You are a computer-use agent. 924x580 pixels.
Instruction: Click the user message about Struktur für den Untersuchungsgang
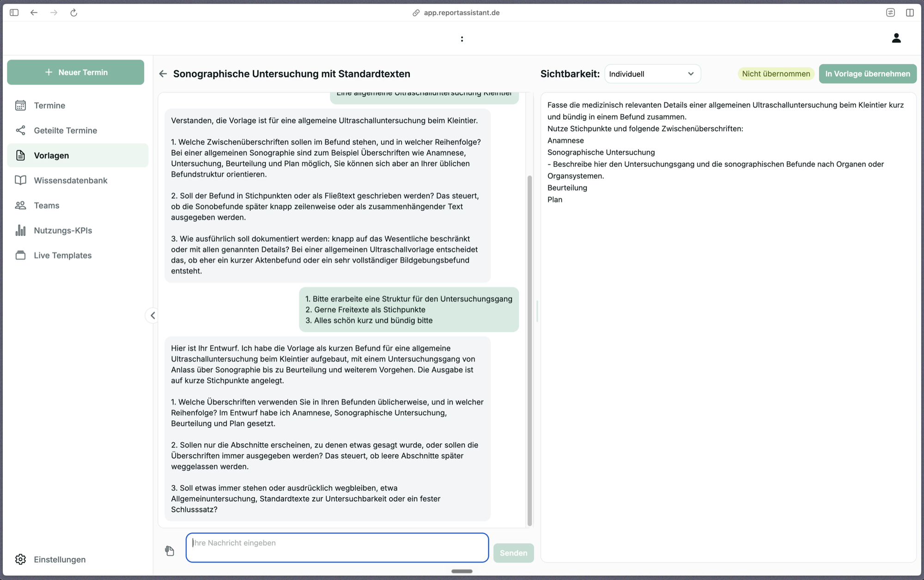[409, 309]
